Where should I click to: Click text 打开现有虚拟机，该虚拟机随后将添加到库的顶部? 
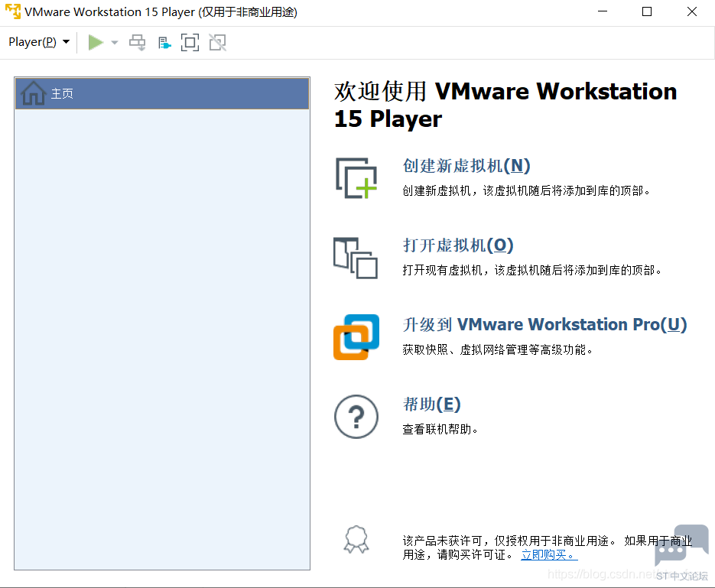(x=531, y=271)
